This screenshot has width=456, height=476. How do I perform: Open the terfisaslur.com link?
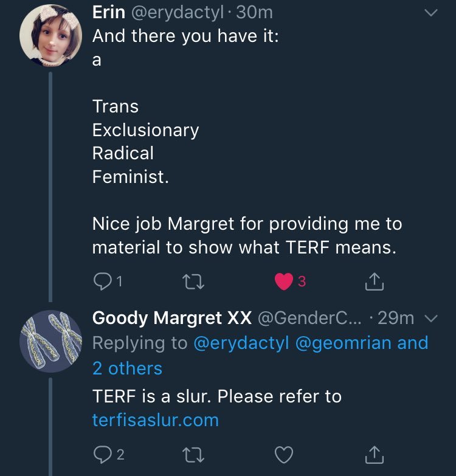coord(155,420)
